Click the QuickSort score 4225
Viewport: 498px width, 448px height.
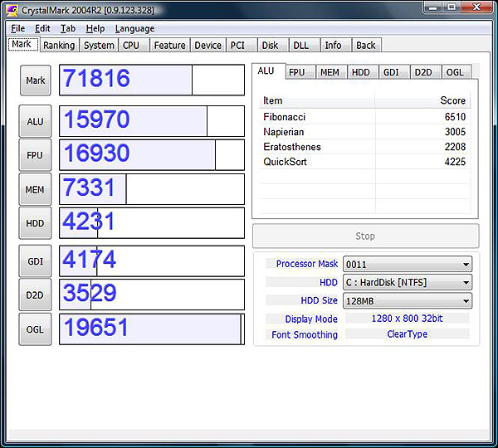pos(455,162)
